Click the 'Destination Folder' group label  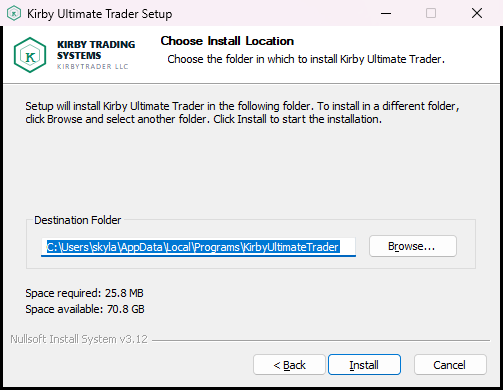78,220
